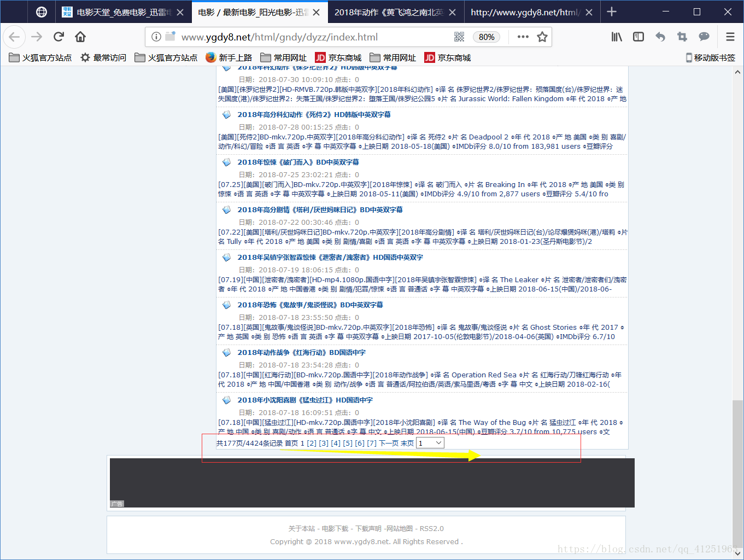The width and height of the screenshot is (744, 560).
Task: Open the 《死侍2》 HD韩版中英双字幕 movie link
Action: [314, 114]
